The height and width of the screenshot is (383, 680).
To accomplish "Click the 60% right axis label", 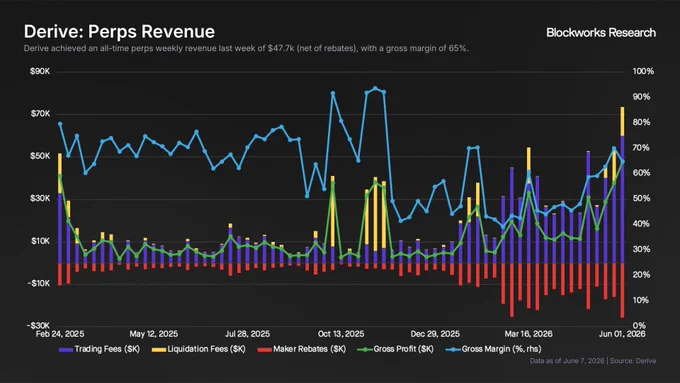I will pos(642,173).
